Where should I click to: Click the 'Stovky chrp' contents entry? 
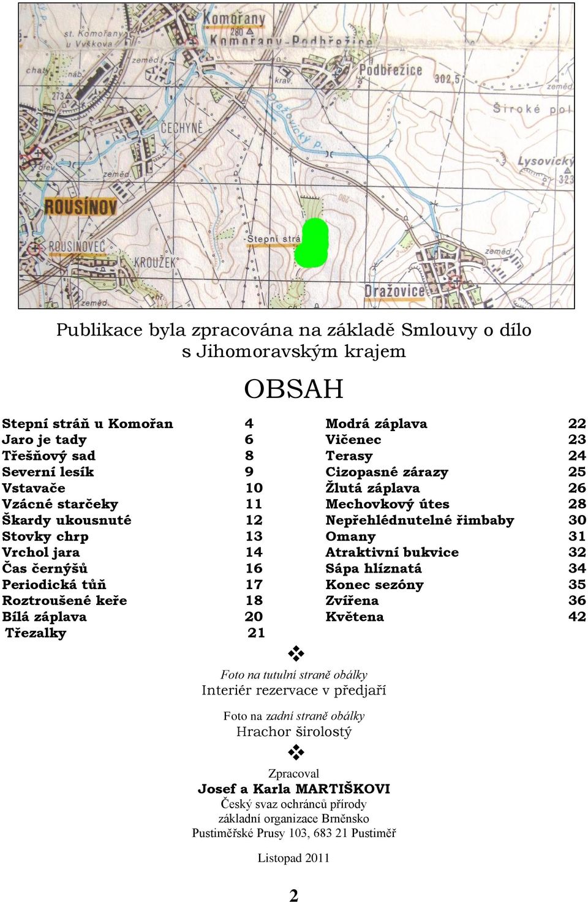(x=45, y=536)
